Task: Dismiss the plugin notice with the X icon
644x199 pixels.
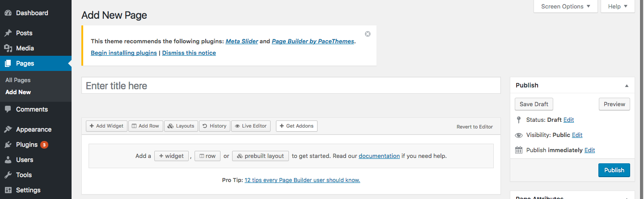Action: tap(368, 34)
